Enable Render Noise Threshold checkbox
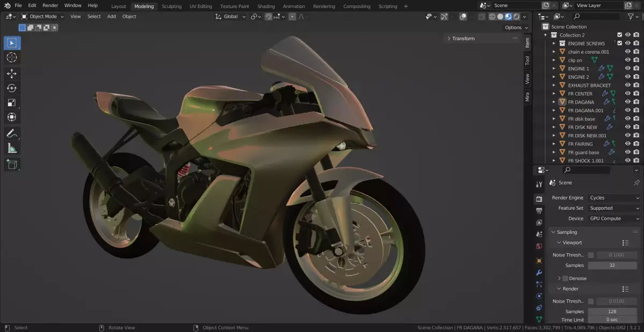The image size is (644, 332). click(591, 301)
